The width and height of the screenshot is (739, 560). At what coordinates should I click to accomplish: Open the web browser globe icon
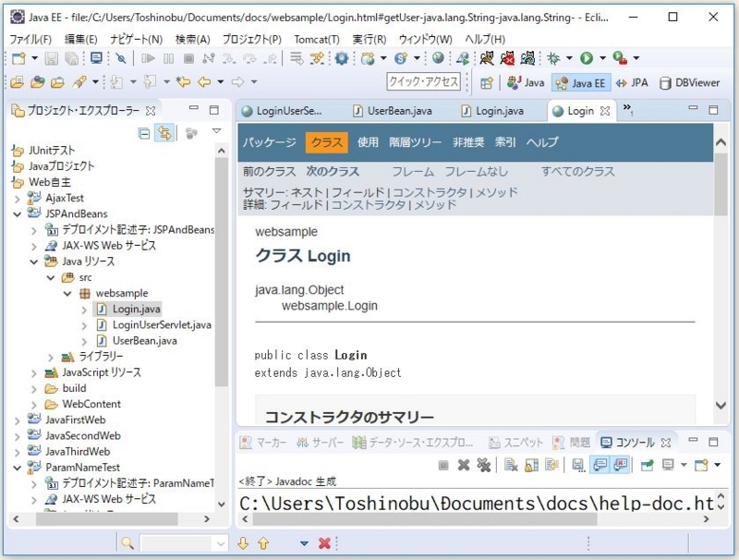438,58
